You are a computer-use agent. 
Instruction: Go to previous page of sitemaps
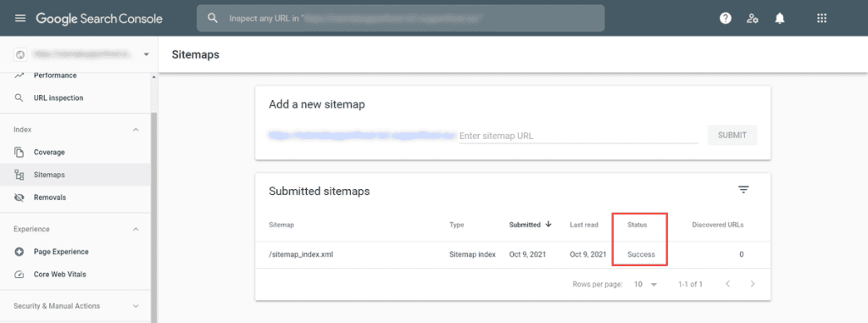coord(728,284)
